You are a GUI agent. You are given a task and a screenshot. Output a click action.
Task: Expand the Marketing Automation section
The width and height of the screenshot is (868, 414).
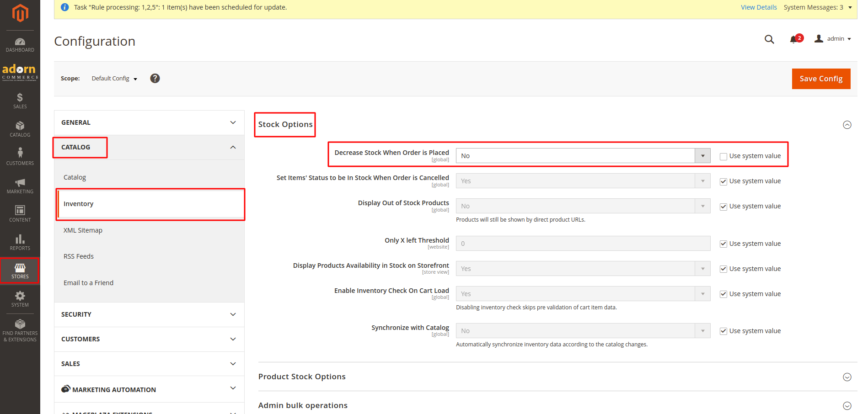[149, 389]
